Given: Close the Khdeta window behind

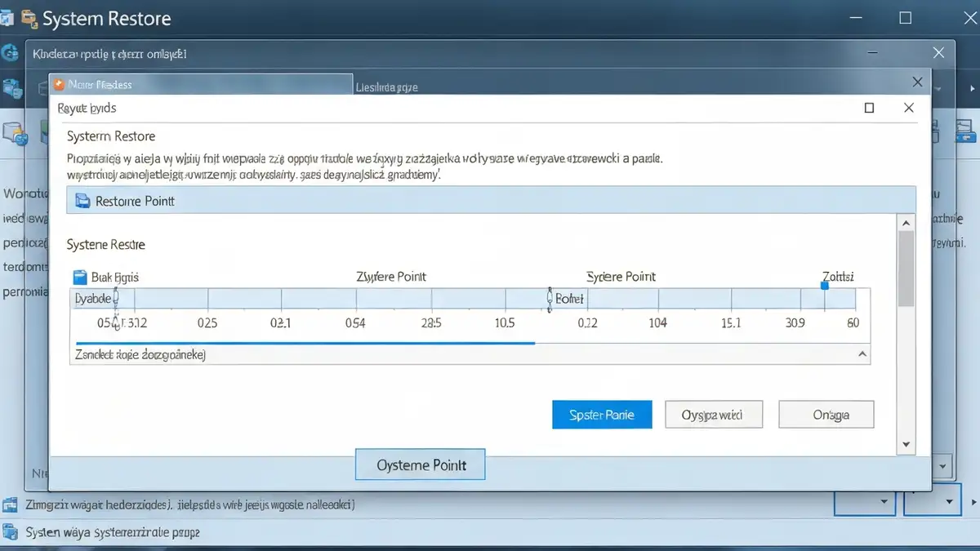Looking at the screenshot, I should tap(938, 52).
